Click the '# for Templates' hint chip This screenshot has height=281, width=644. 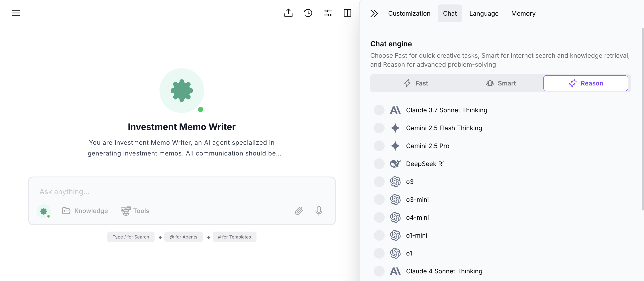tap(234, 237)
